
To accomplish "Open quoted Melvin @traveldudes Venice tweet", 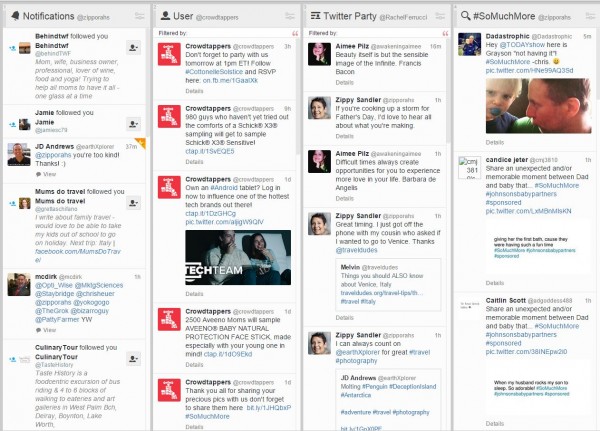I will [x=388, y=285].
